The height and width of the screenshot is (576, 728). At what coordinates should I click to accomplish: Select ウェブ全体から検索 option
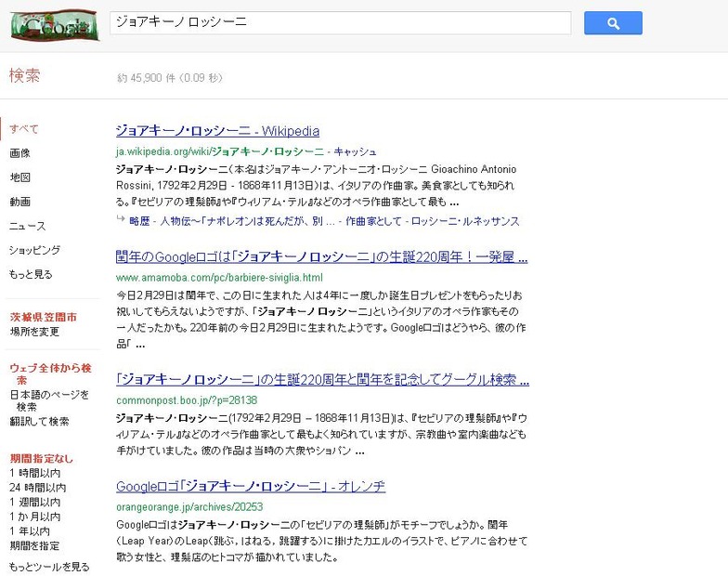pyautogui.click(x=50, y=373)
